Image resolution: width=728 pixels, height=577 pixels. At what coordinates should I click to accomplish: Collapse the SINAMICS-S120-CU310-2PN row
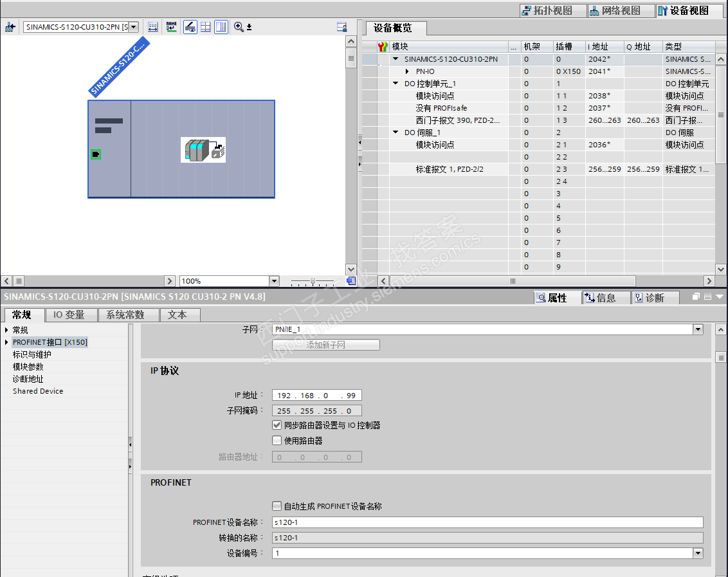click(x=396, y=59)
